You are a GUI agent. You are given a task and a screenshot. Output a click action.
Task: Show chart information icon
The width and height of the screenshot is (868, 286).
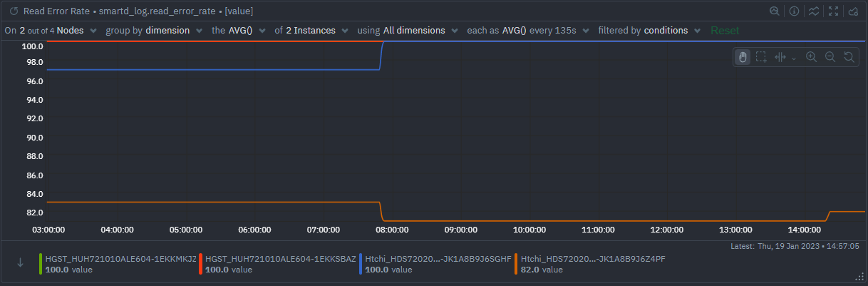click(x=794, y=11)
